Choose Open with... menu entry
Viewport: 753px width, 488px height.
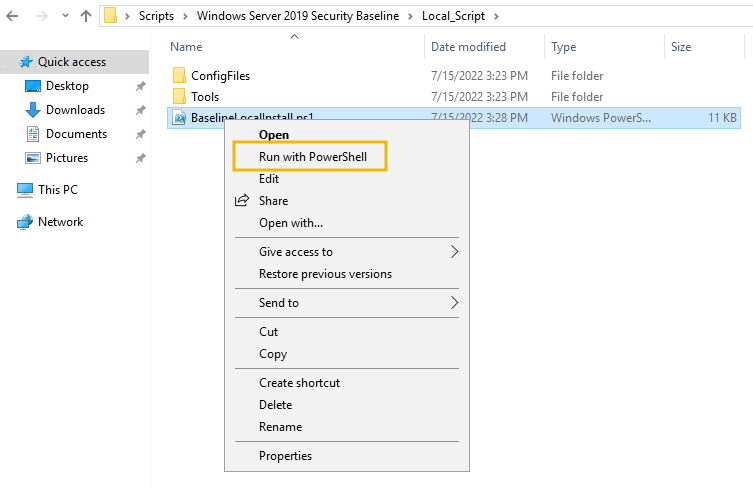[291, 223]
